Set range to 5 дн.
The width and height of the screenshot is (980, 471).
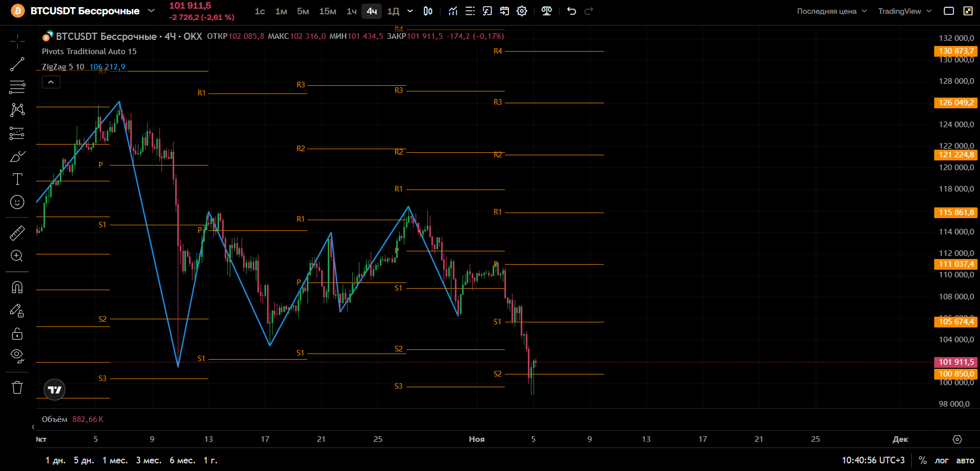click(84, 460)
